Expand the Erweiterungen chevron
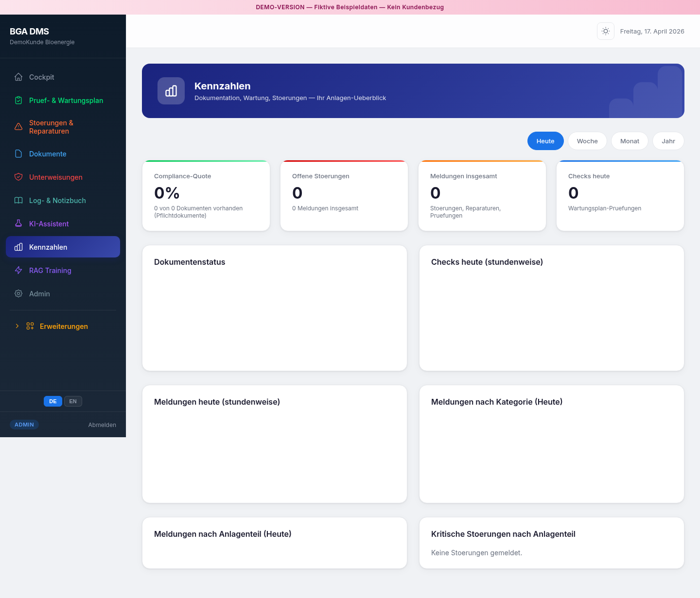This screenshot has height=598, width=700. tap(17, 326)
